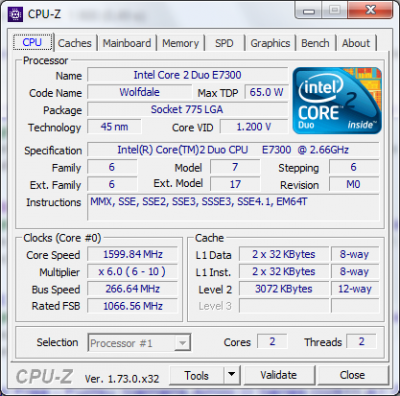Click the L1 Data value 2 x 32 KBytes
Image resolution: width=400 pixels, height=396 pixels.
point(284,254)
